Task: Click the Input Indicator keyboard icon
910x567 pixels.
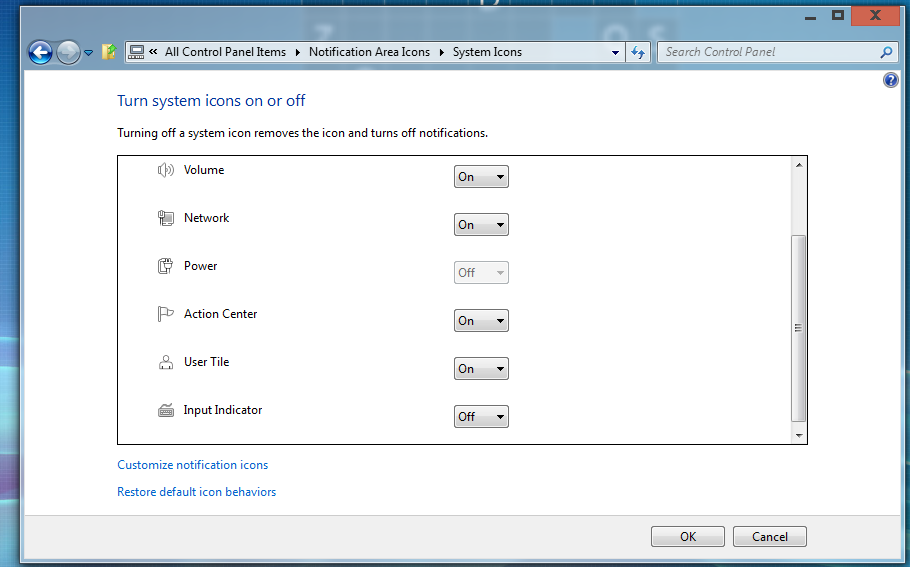Action: point(166,410)
